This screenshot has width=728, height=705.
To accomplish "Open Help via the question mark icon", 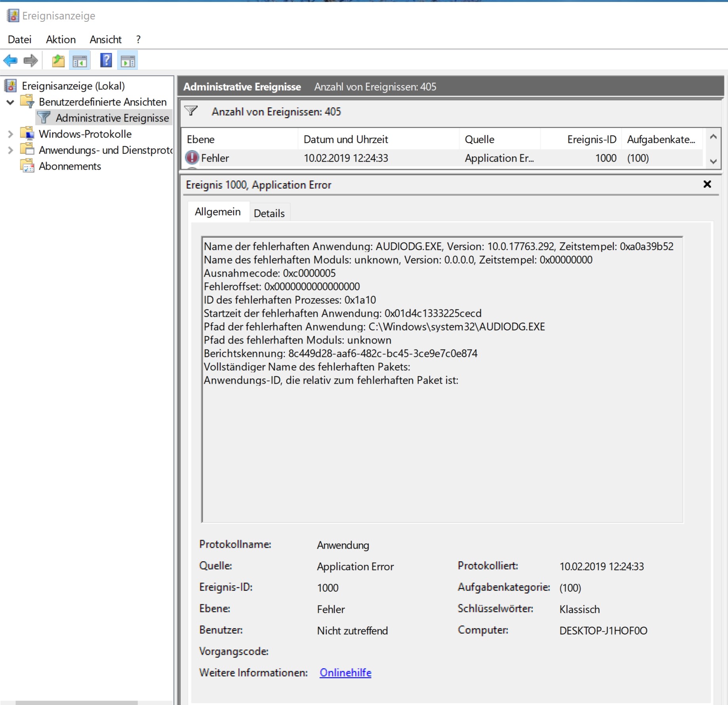I will coord(106,61).
